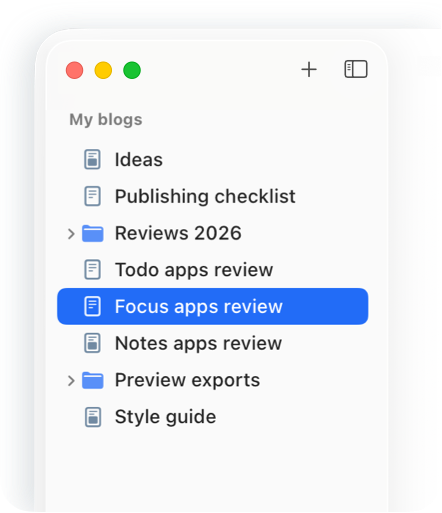This screenshot has width=442, height=513.
Task: Click the Ideas document icon
Action: 92,159
